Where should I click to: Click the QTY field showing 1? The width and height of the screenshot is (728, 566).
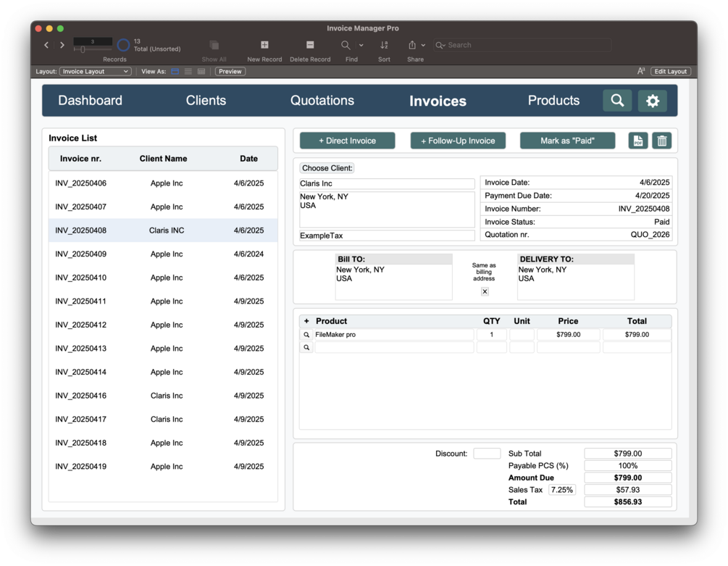coord(492,334)
